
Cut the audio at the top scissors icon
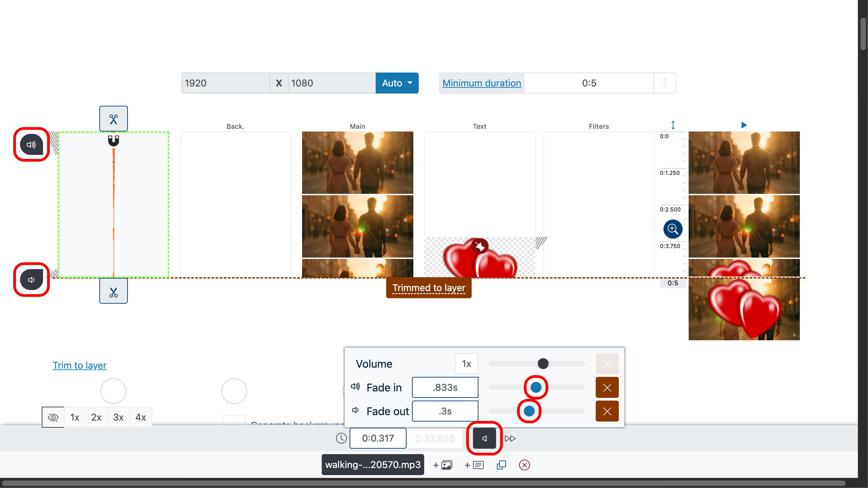[113, 119]
